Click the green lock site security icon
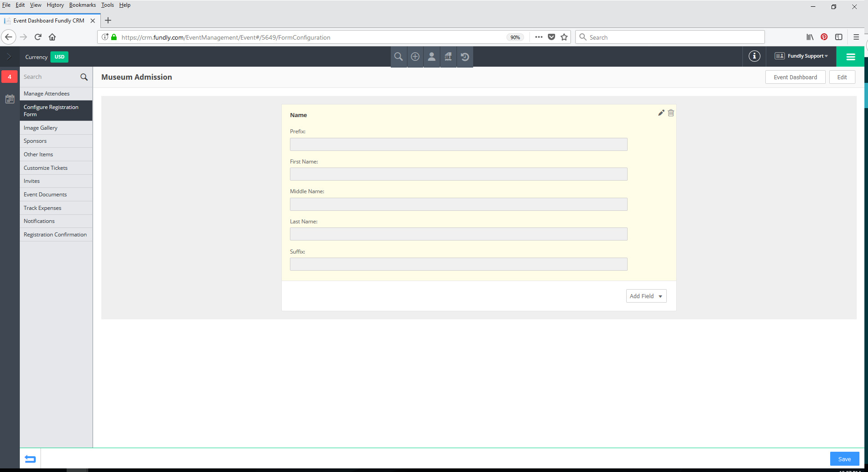This screenshot has width=868, height=472. (114, 37)
